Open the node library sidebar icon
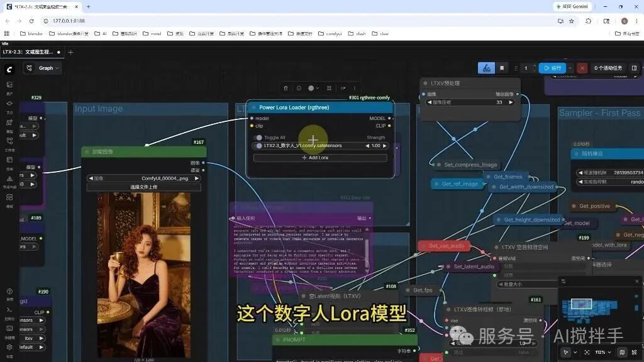The height and width of the screenshot is (362, 644). [x=9, y=104]
